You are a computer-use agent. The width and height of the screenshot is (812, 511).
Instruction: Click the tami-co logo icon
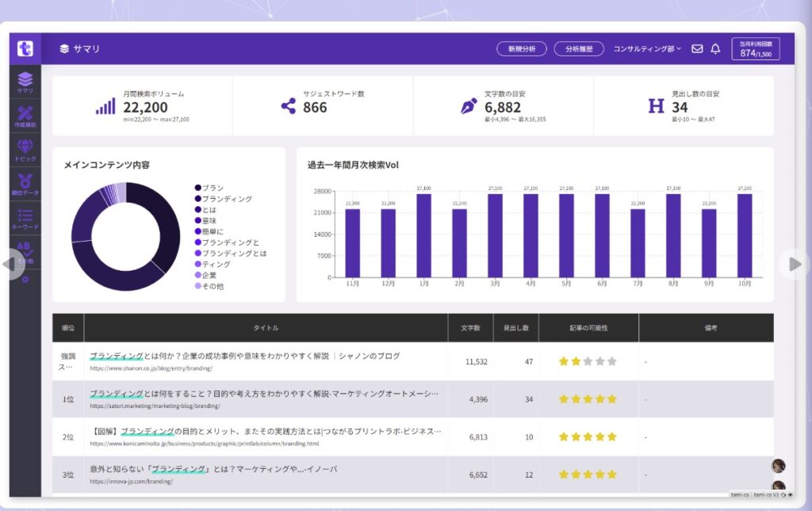tap(25, 48)
